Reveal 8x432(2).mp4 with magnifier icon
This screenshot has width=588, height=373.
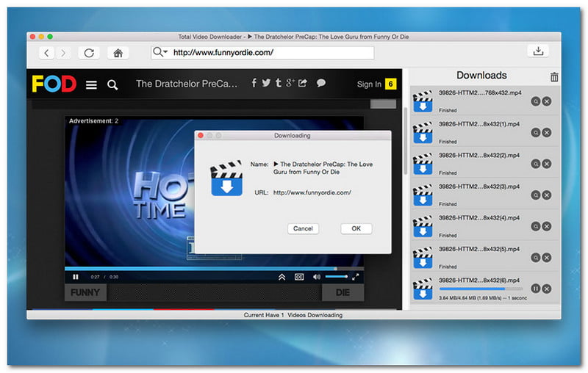pyautogui.click(x=536, y=164)
